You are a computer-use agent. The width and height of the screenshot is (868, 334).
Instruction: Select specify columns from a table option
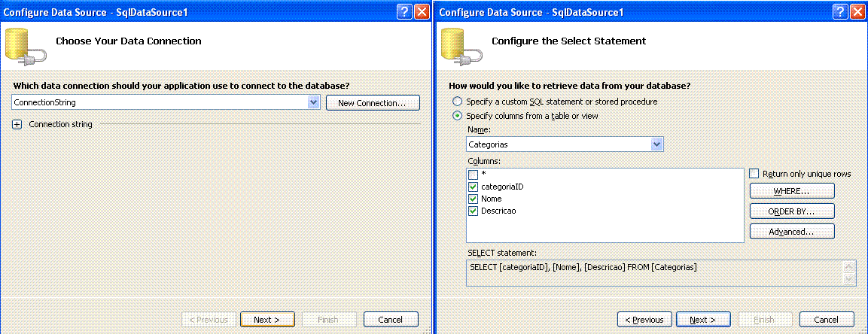[x=457, y=116]
